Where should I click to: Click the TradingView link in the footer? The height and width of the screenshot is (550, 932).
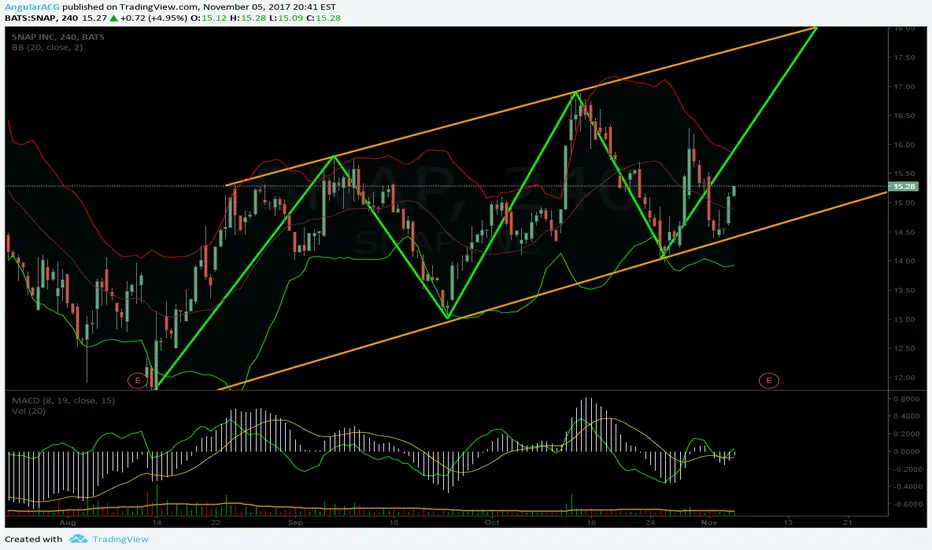pos(120,539)
